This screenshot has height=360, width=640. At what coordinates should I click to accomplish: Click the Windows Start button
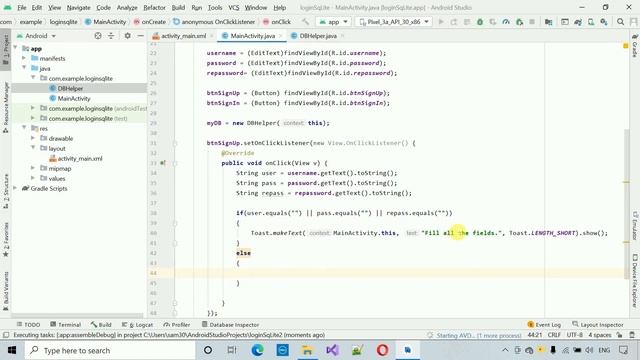click(12, 350)
